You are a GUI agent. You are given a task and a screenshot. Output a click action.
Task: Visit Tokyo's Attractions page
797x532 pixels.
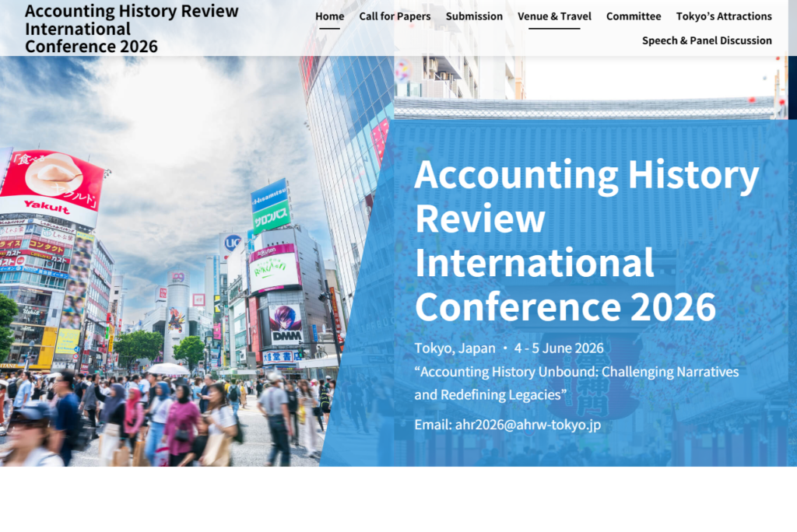point(724,16)
